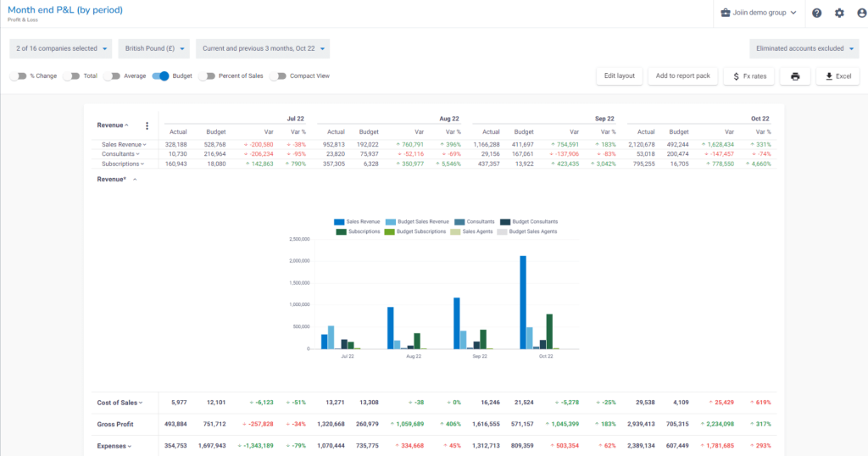Click the briefcase icon beside Joiin demo group
The width and height of the screenshot is (868, 456).
[x=726, y=13]
